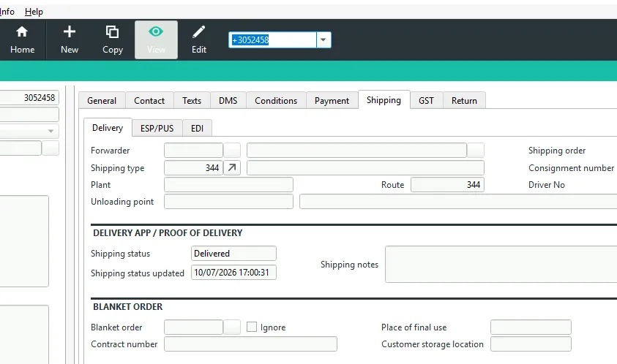Click the Shipping status Delivered field
Viewport: 617px width, 364px height.
pos(233,254)
